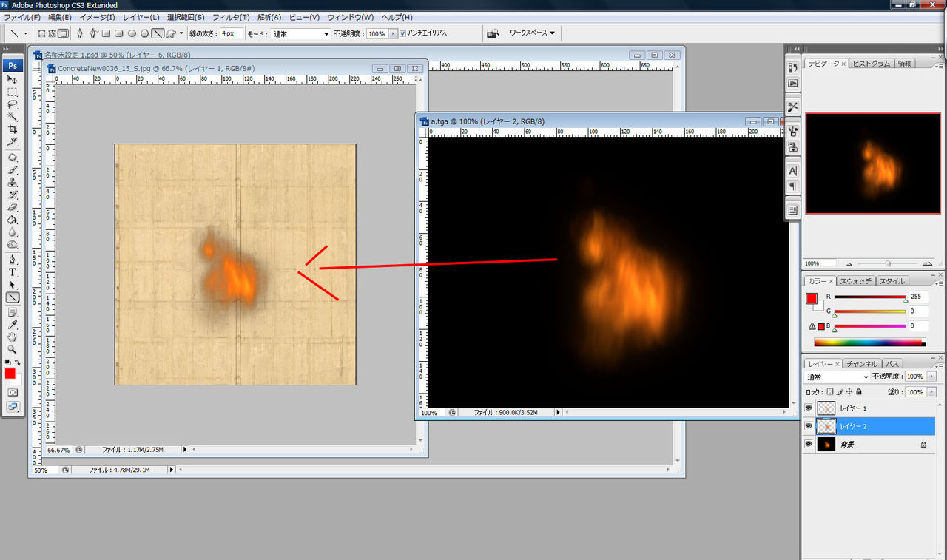Select the Crop tool
This screenshot has height=560, width=947.
click(x=13, y=129)
